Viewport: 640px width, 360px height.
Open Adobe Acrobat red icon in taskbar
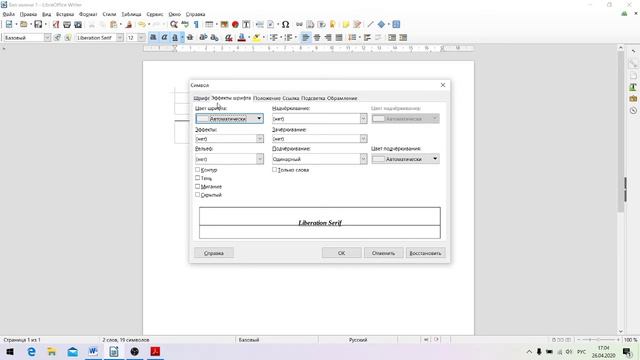[155, 351]
